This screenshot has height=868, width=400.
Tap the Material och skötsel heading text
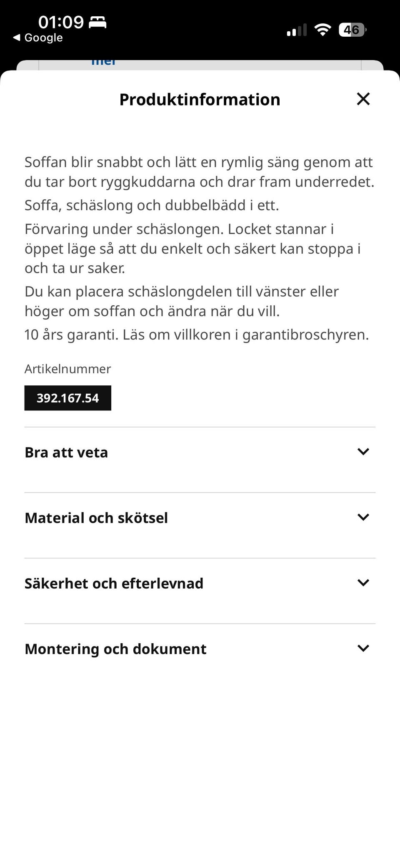point(96,518)
